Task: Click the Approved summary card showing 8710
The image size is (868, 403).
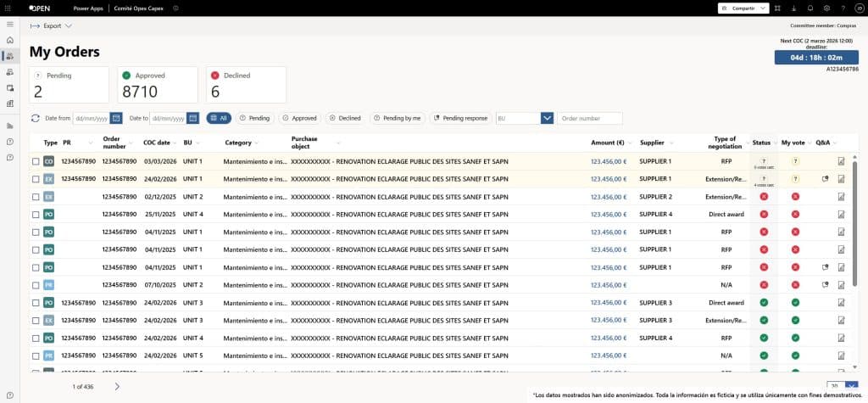Action: pyautogui.click(x=158, y=85)
